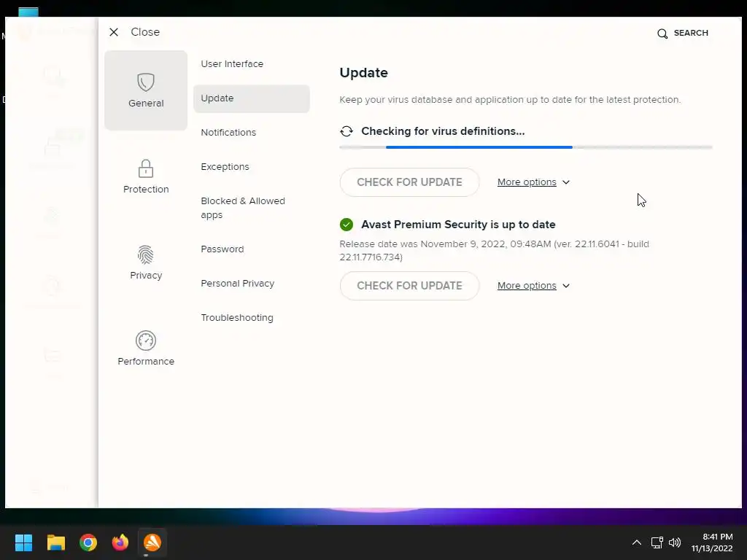Click Check for Update under Avast Premium Security
This screenshot has width=747, height=560.
[x=409, y=286]
